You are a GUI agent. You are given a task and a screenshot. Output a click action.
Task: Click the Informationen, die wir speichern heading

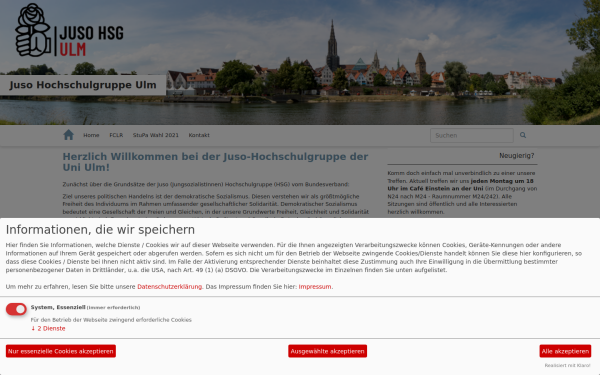click(x=100, y=230)
